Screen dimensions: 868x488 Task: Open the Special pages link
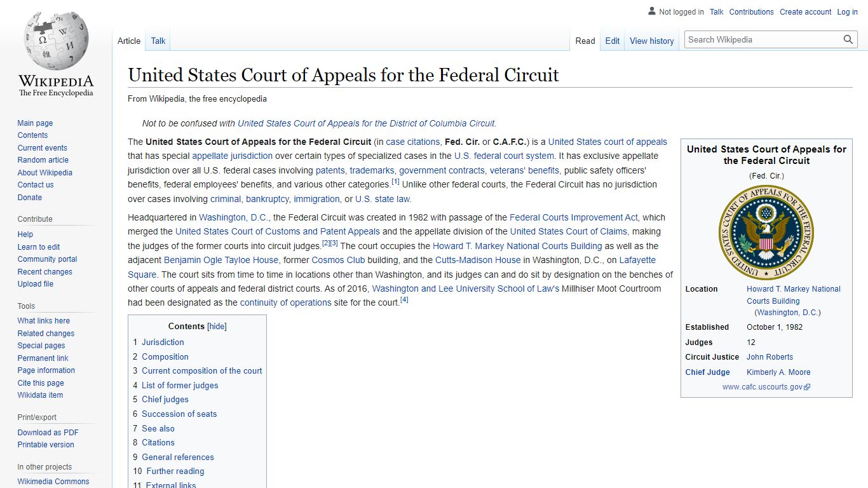pos(41,346)
